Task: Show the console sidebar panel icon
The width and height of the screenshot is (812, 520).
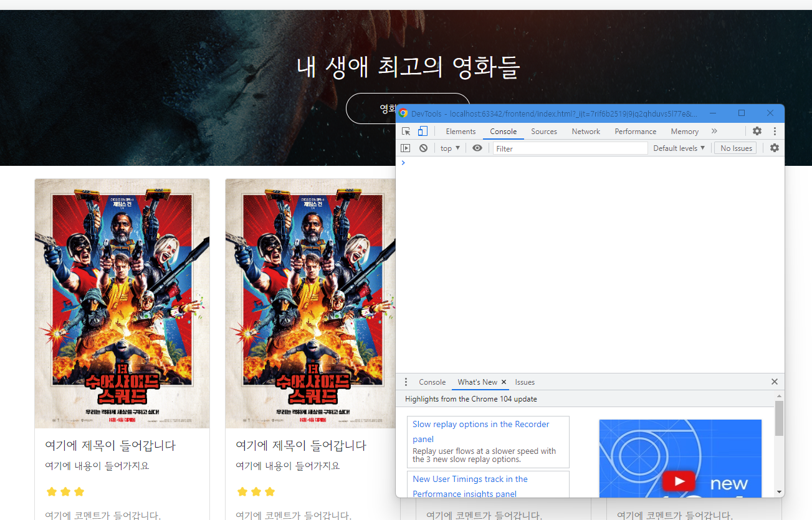Action: click(406, 148)
